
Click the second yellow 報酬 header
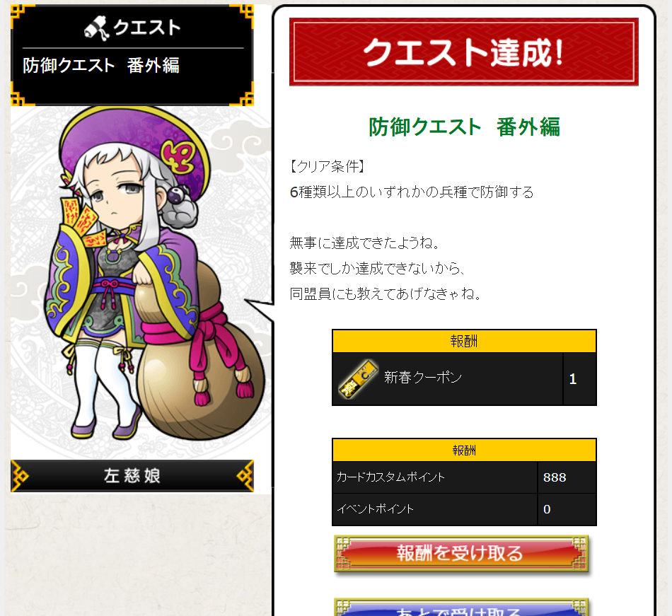click(x=464, y=451)
